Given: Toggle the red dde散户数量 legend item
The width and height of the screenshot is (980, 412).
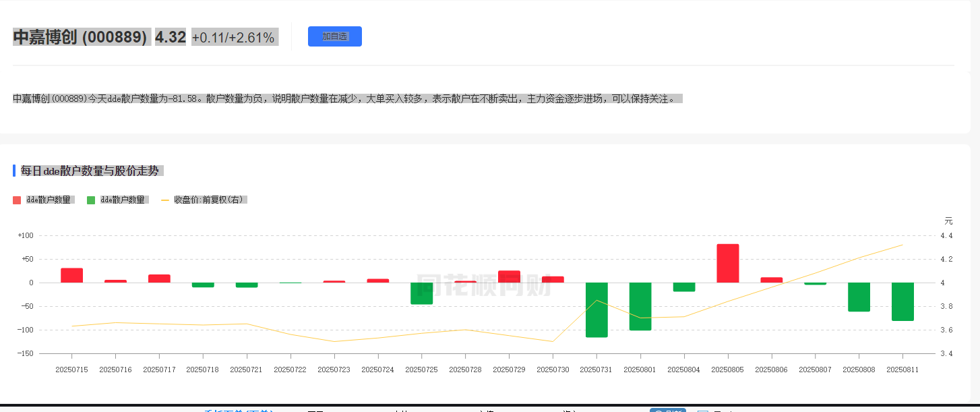Looking at the screenshot, I should [43, 200].
